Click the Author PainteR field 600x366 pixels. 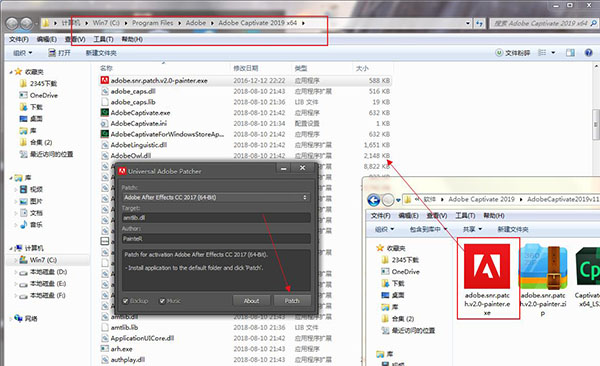pos(216,238)
